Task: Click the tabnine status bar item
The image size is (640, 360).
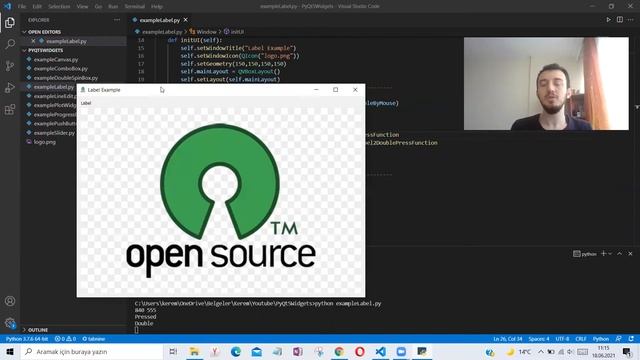Action: pyautogui.click(x=93, y=339)
